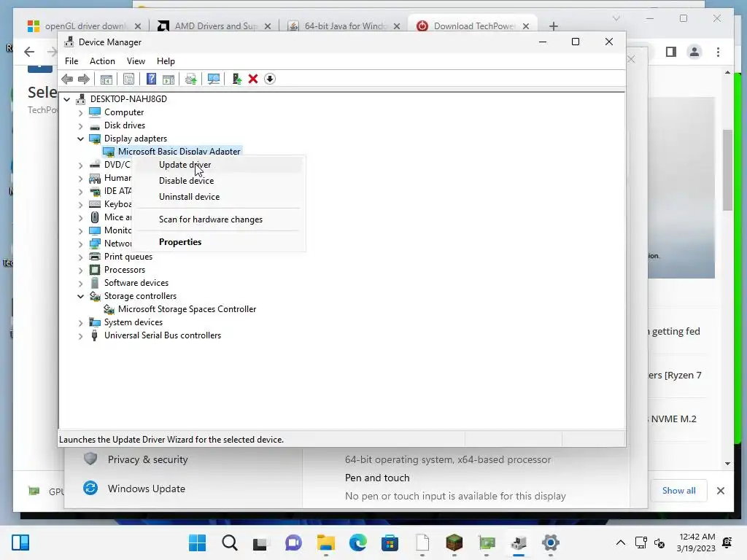The height and width of the screenshot is (560, 747).
Task: Open the Action menu in Device Manager
Action: click(102, 61)
